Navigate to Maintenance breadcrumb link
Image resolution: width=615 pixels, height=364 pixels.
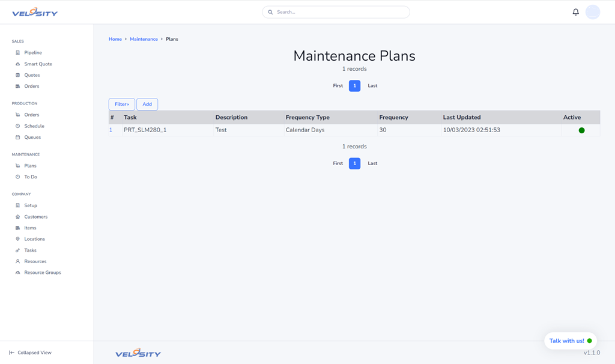coord(144,39)
